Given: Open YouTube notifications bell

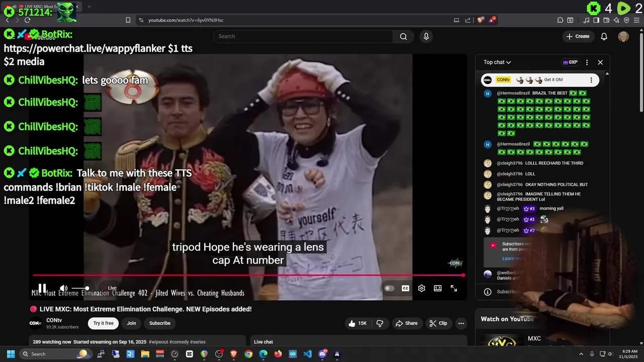Looking at the screenshot, I should (x=604, y=36).
